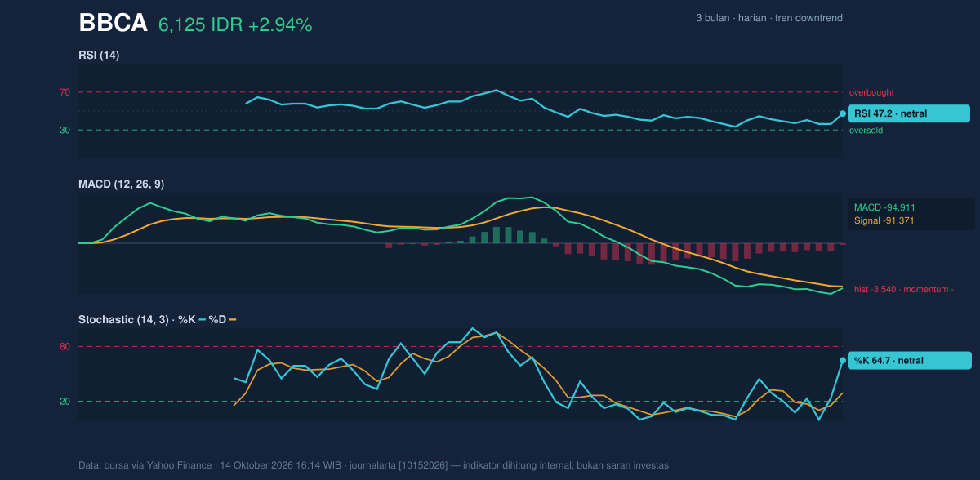Viewport: 980px width, 480px height.
Task: Select the RSI (14) panel title
Action: coord(99,56)
